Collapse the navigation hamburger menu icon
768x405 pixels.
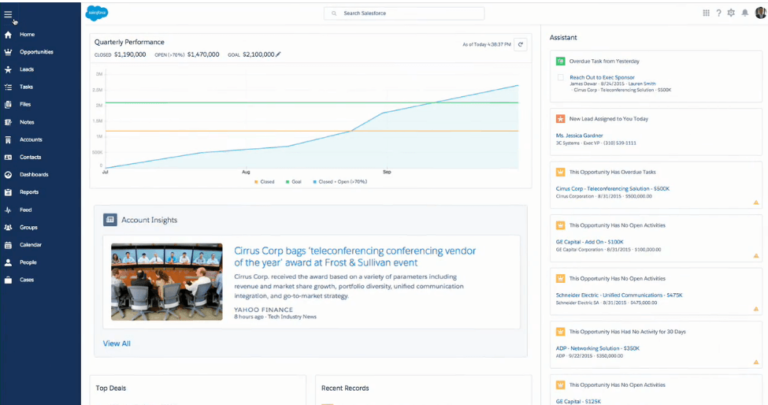pos(8,14)
